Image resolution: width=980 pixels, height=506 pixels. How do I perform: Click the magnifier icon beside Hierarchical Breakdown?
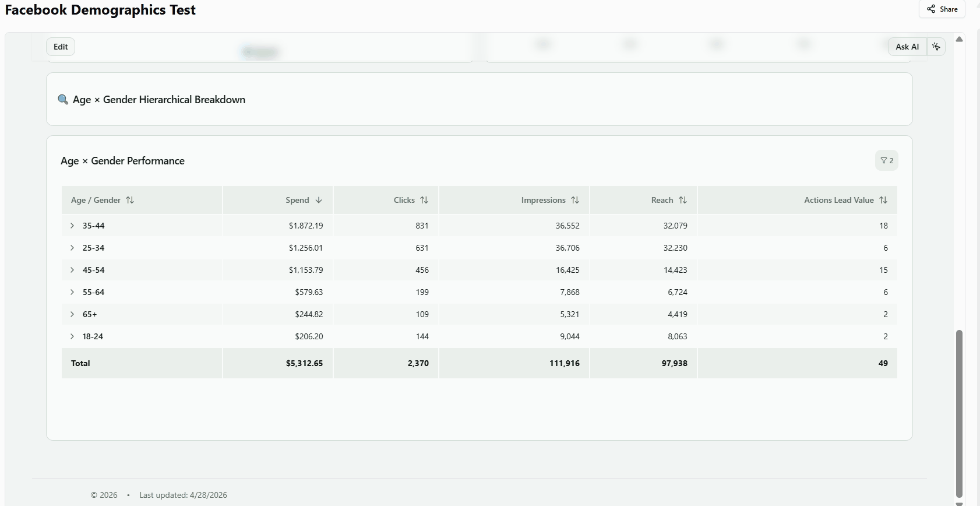63,100
